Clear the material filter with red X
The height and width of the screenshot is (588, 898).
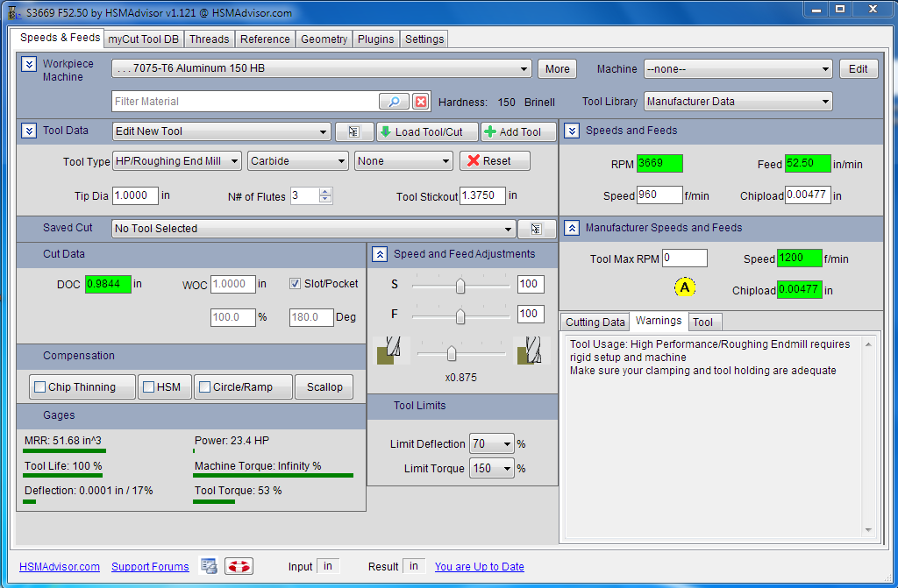pos(421,102)
